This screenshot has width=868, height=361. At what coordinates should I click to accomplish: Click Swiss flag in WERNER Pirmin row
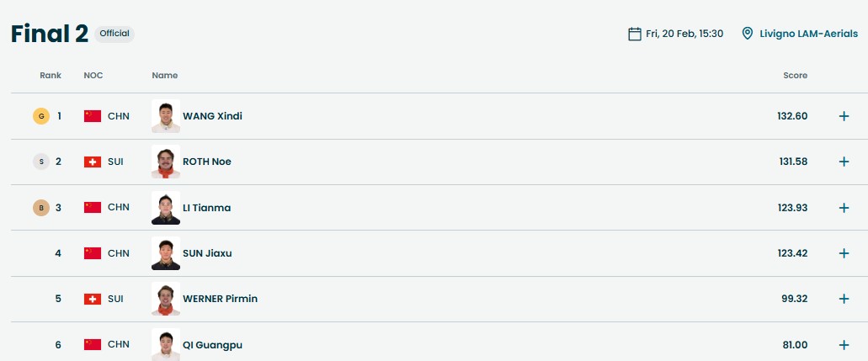click(x=93, y=299)
